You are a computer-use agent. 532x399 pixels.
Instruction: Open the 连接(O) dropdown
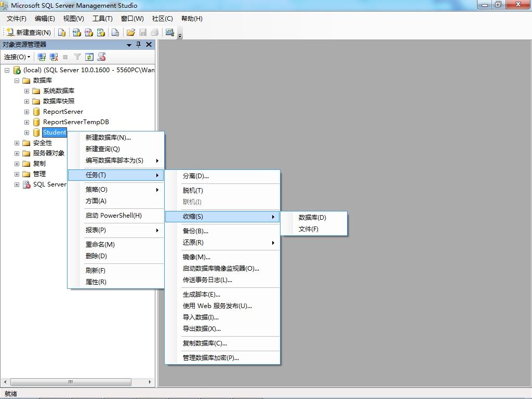[x=17, y=57]
